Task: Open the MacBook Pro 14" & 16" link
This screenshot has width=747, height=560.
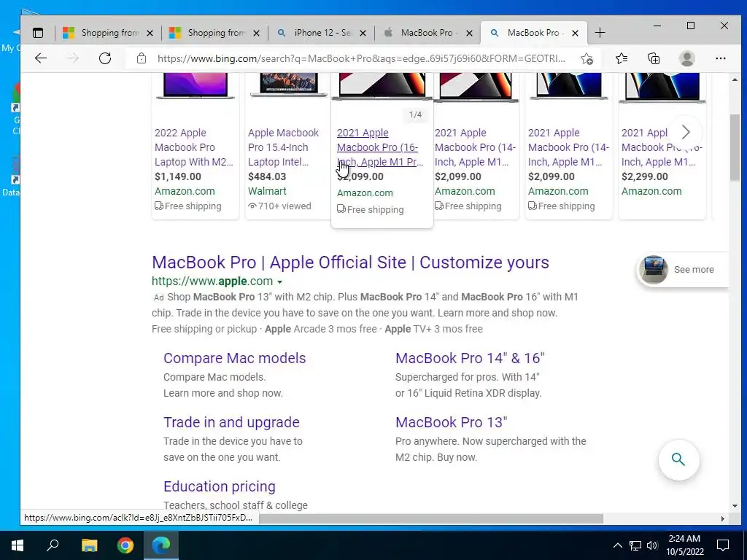Action: (470, 358)
